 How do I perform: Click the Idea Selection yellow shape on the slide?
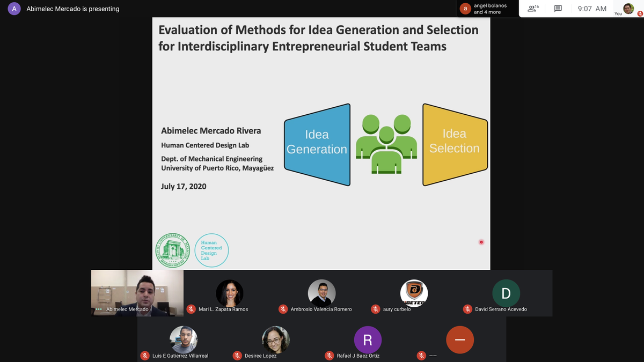point(455,144)
